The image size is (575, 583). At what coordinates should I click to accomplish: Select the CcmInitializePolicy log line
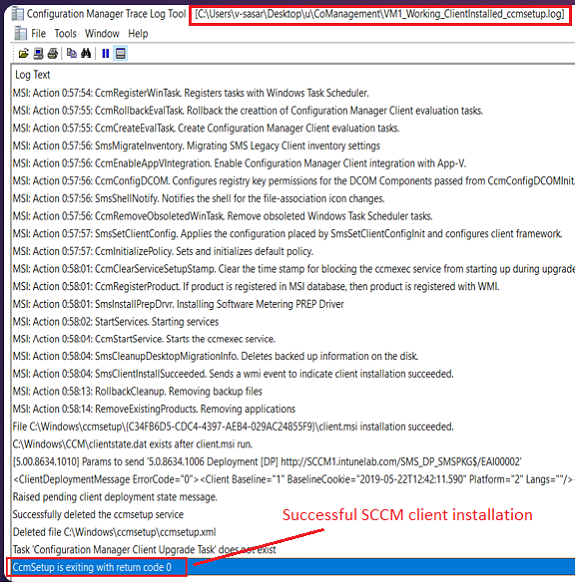click(293, 251)
